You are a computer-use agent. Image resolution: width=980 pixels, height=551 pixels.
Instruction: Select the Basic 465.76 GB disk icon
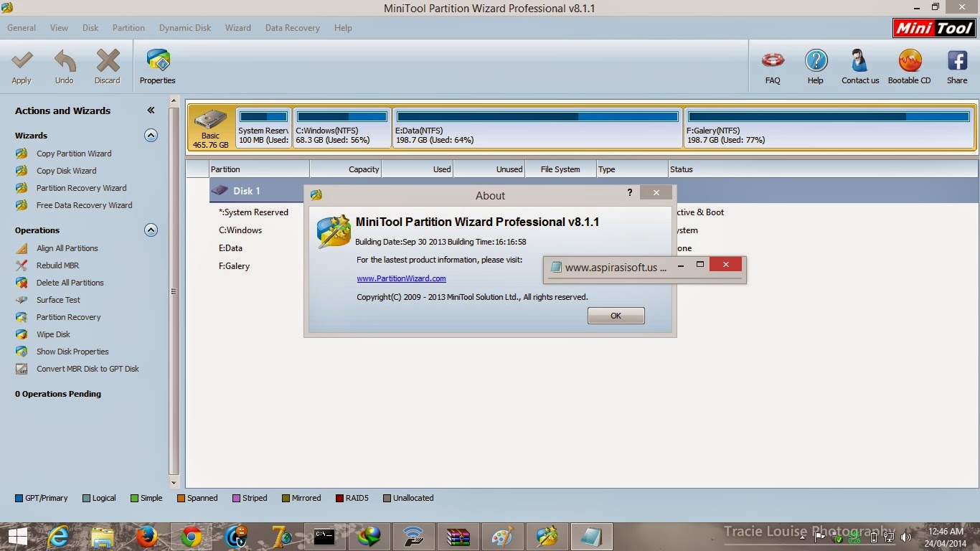(x=211, y=128)
